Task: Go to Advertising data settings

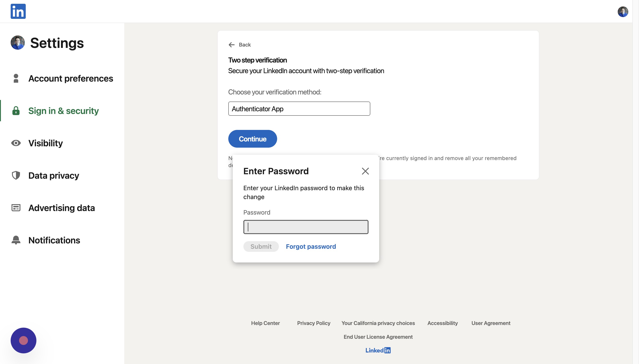Action: 61,208
